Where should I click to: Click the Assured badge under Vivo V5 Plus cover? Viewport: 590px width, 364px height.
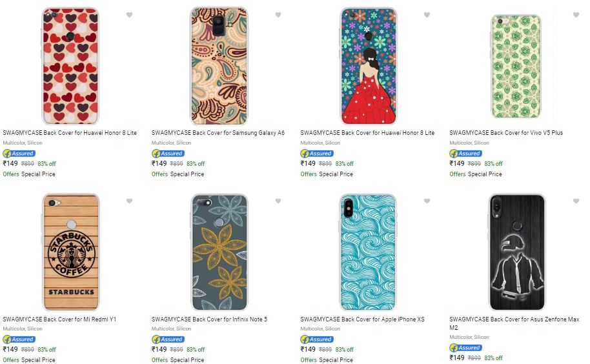[x=466, y=154]
